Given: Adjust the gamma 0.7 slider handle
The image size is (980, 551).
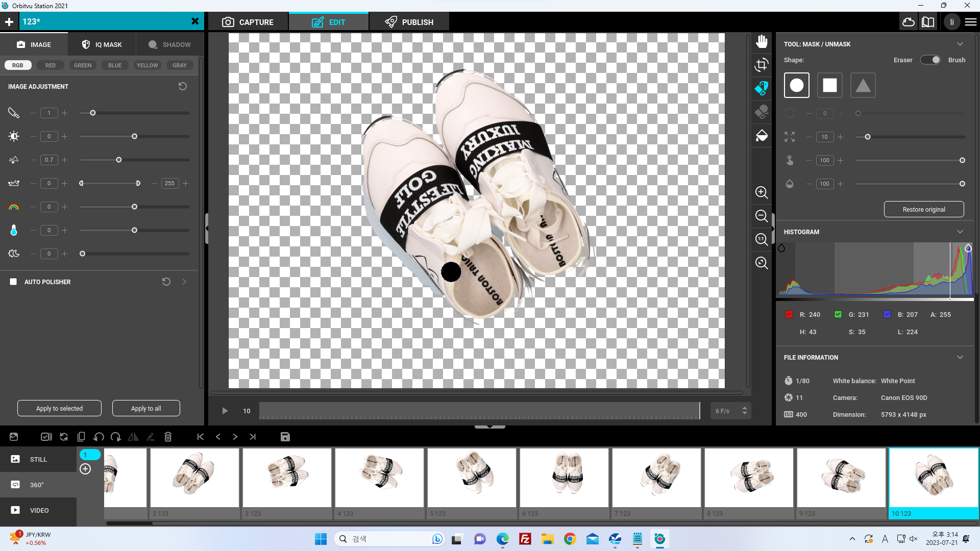Looking at the screenshot, I should (119, 160).
